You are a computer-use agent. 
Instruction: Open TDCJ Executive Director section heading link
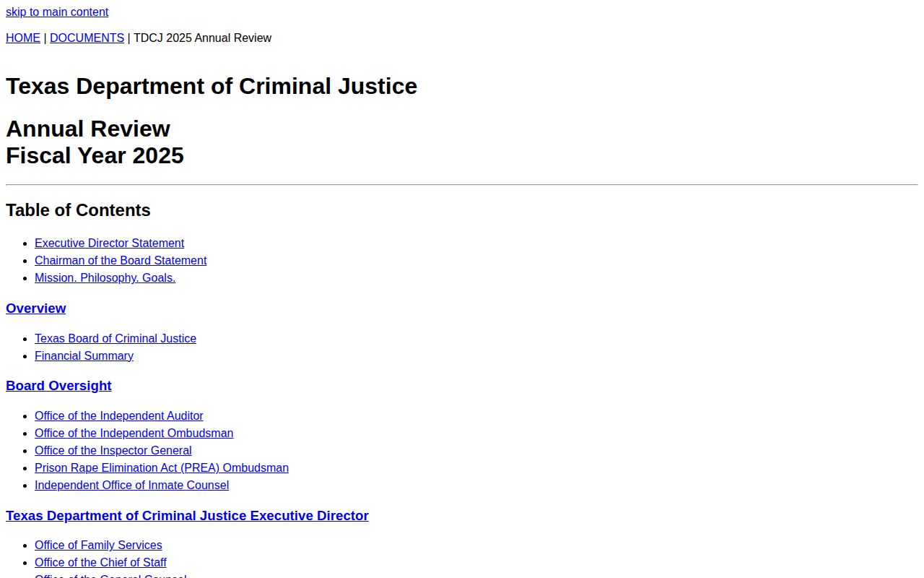coord(187,516)
